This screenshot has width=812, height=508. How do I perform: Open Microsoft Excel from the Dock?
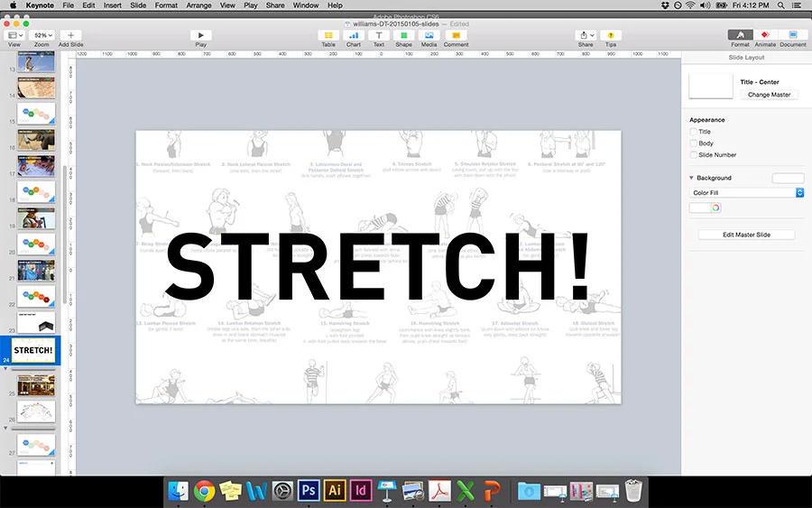[x=465, y=490]
